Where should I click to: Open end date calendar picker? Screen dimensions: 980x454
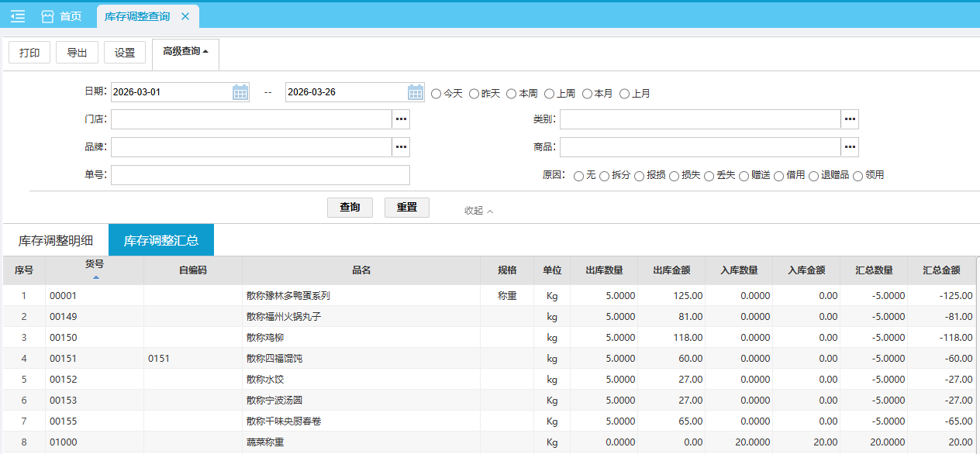point(416,93)
